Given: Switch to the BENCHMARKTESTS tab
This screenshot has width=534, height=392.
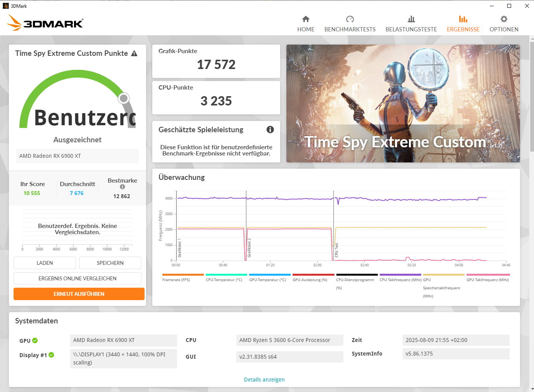Looking at the screenshot, I should [x=350, y=29].
